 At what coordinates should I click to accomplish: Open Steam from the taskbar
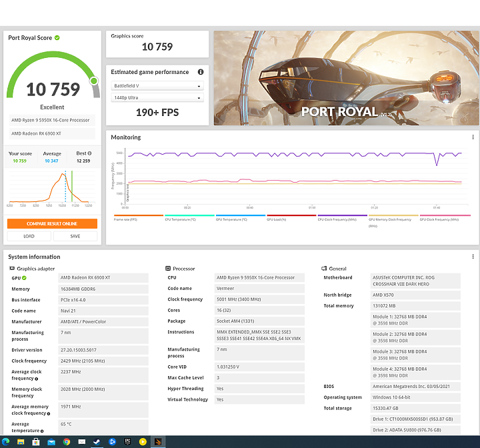click(97, 441)
